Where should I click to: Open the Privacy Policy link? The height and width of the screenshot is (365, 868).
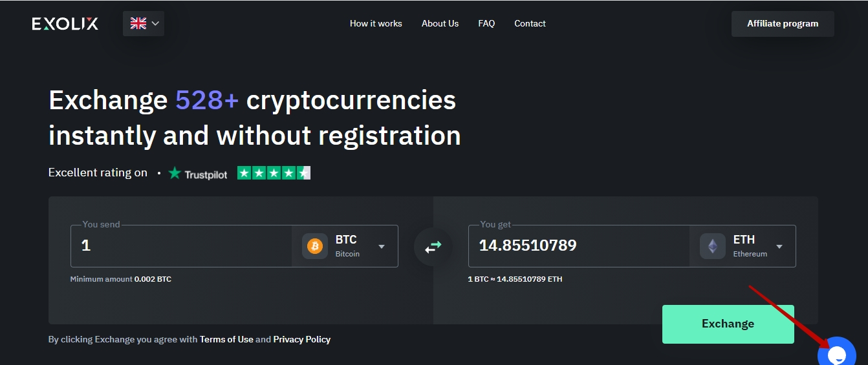click(302, 339)
